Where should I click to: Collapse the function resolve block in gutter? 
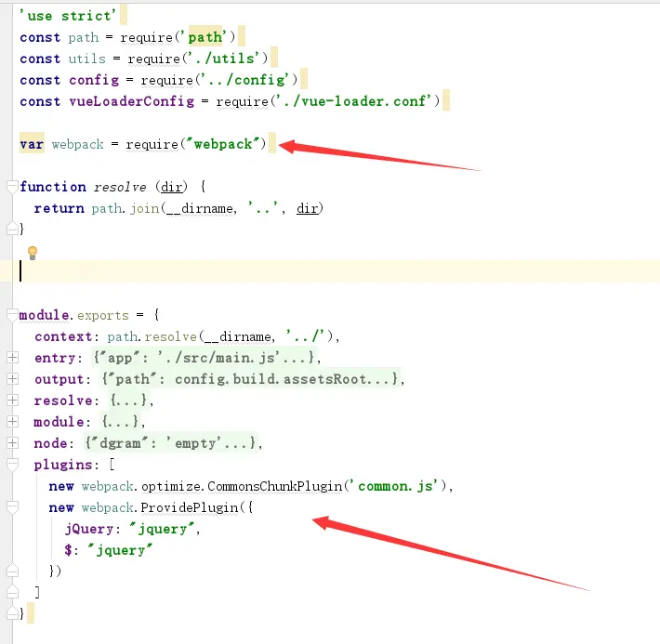point(13,186)
